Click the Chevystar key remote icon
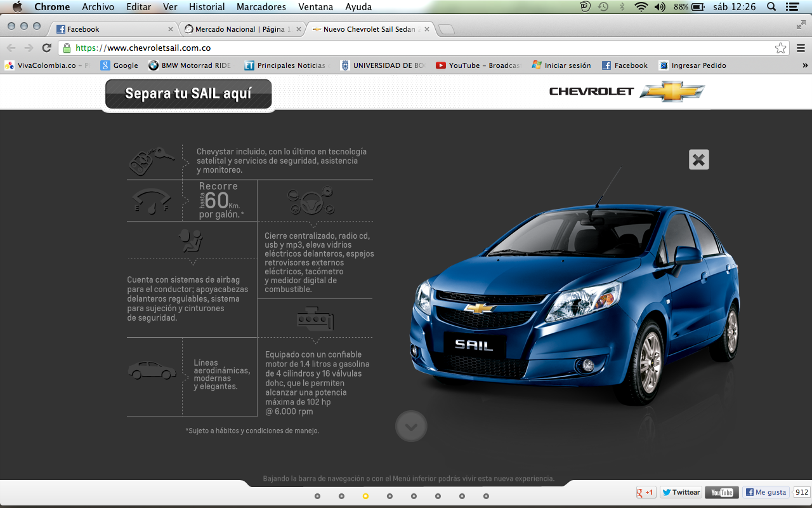The height and width of the screenshot is (508, 812). click(152, 162)
